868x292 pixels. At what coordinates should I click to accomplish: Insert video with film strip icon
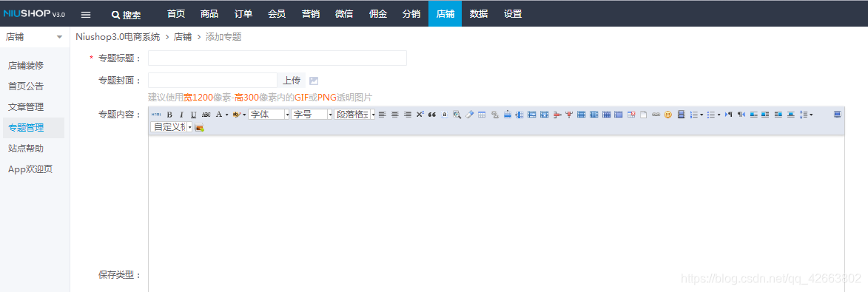[681, 115]
